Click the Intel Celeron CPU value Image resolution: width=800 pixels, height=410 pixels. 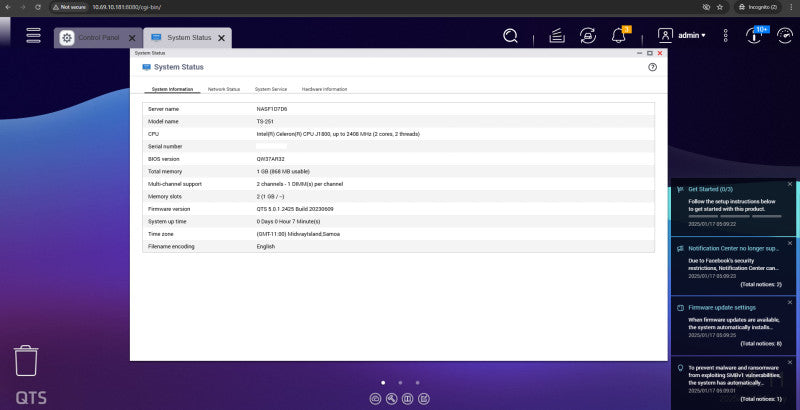click(338, 134)
